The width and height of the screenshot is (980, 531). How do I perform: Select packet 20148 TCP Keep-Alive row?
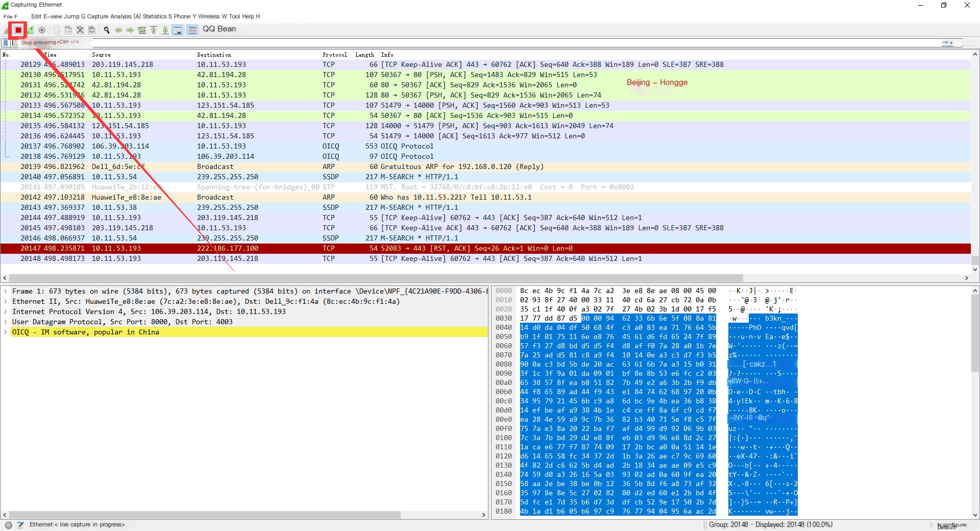tap(485, 259)
